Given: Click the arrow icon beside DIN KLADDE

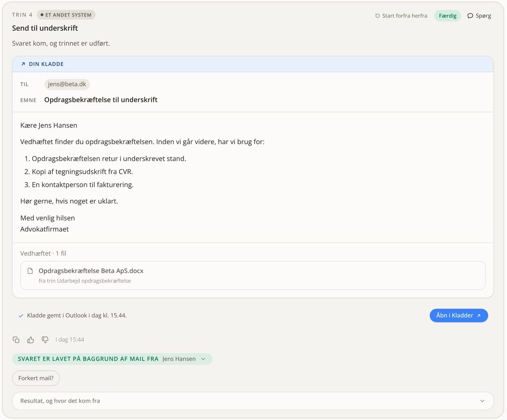Looking at the screenshot, I should click(x=23, y=64).
